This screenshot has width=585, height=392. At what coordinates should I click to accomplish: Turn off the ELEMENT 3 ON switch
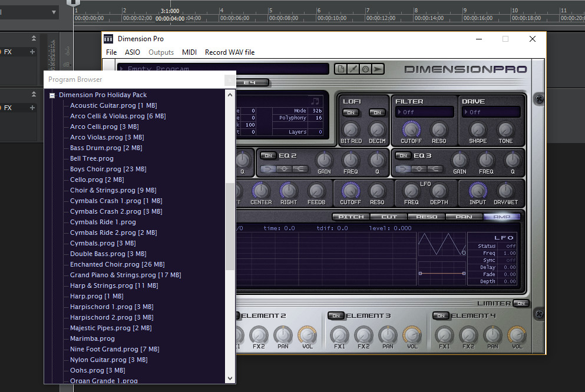[336, 315]
